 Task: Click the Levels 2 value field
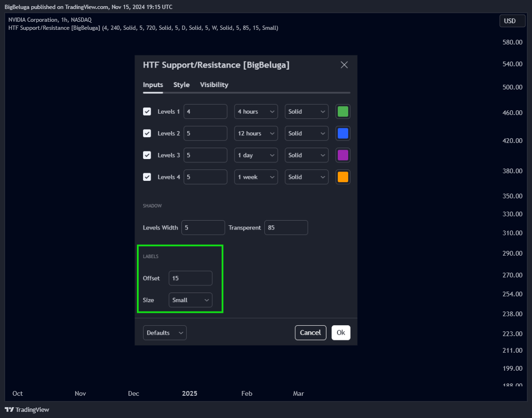point(205,133)
